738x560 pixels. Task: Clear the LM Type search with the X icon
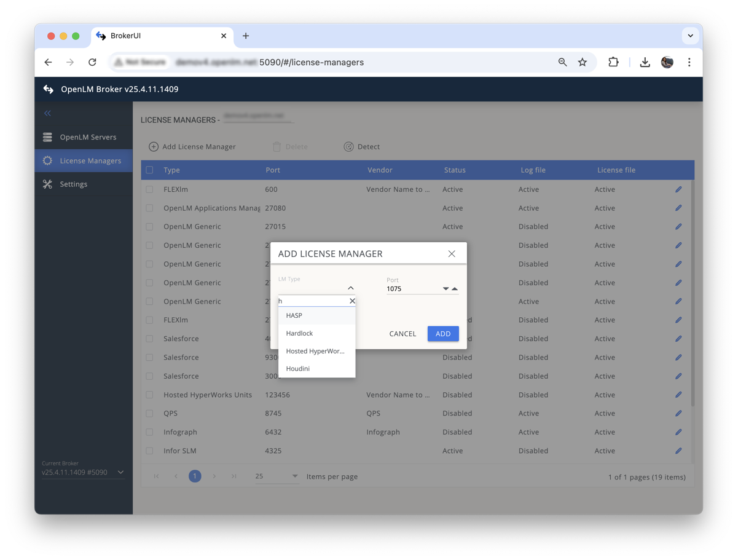[352, 301]
